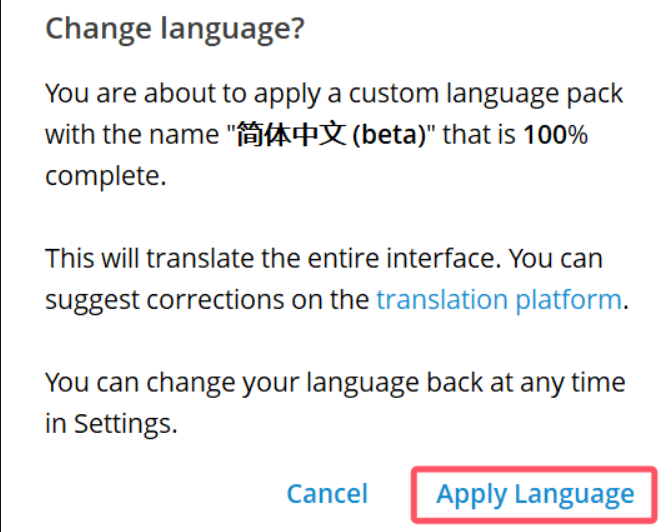
Task: Open the translation platform link
Action: [x=498, y=299]
